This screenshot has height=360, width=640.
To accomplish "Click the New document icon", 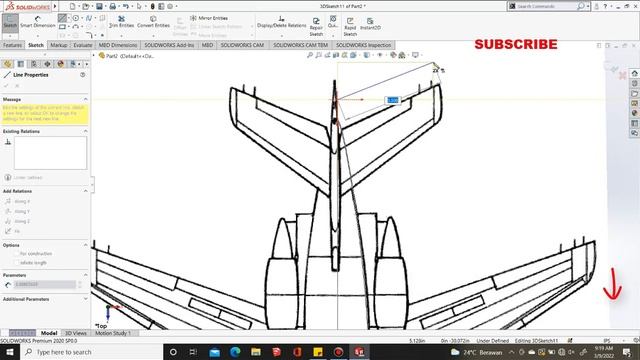I will point(72,6).
